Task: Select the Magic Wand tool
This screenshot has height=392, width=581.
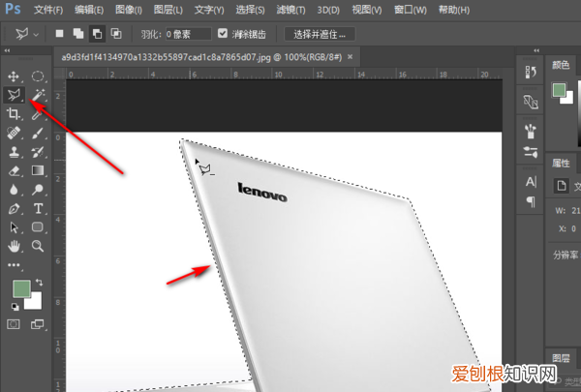Action: click(x=38, y=95)
